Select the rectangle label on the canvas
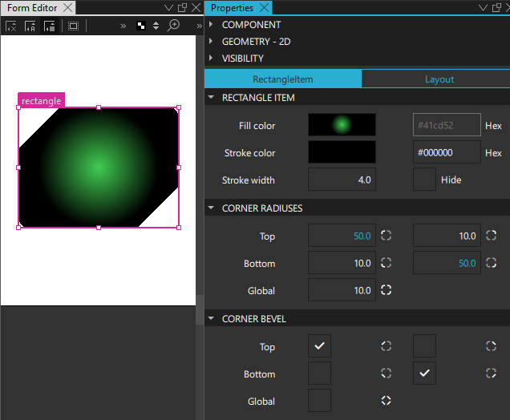The height and width of the screenshot is (420, 510). (x=41, y=101)
